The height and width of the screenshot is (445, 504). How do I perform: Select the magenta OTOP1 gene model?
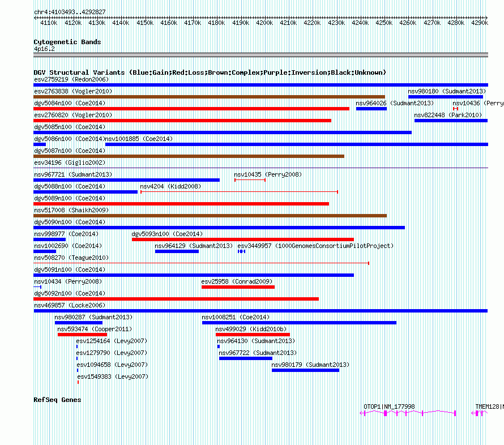[x=408, y=413]
